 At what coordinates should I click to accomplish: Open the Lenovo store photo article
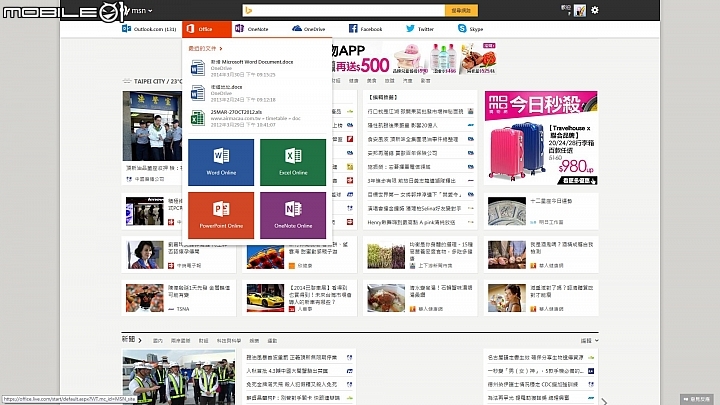145,211
